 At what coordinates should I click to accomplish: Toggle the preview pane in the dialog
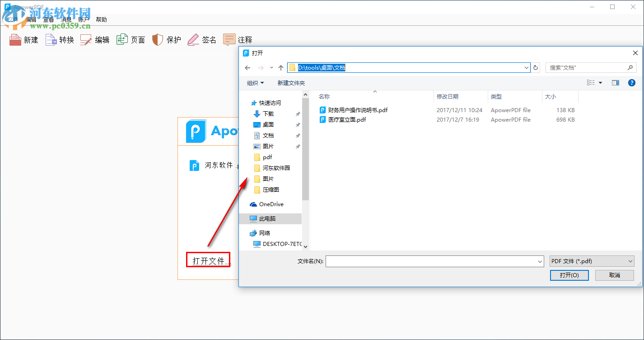click(x=615, y=83)
